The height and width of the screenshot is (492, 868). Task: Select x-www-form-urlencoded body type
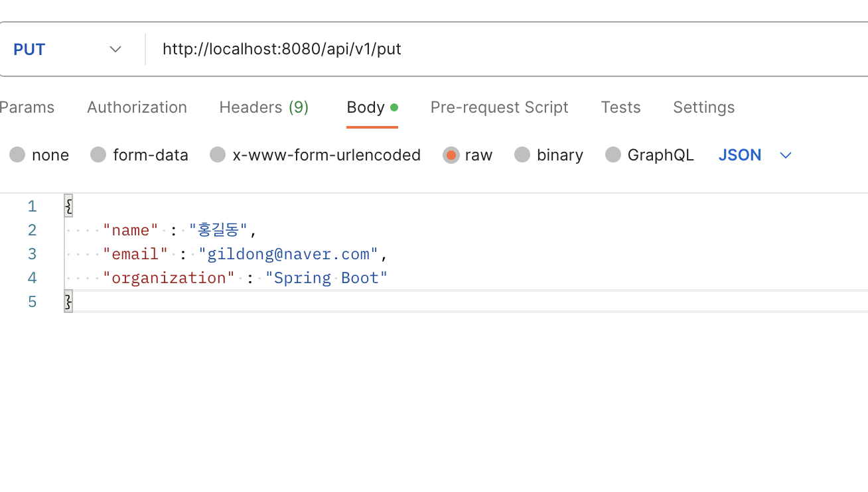pos(218,155)
